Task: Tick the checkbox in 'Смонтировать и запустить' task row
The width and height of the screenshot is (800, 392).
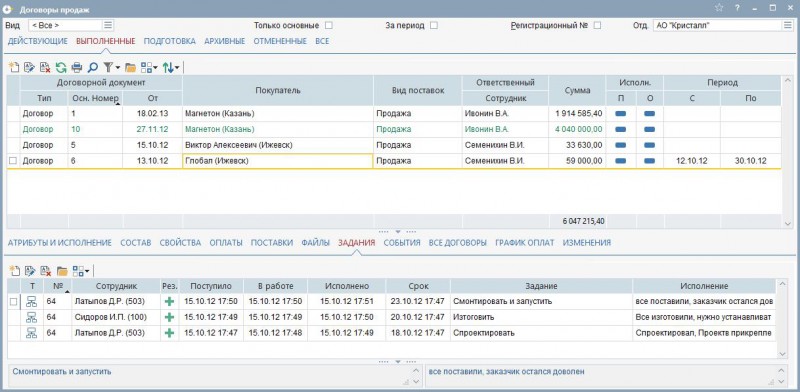Action: pos(13,302)
